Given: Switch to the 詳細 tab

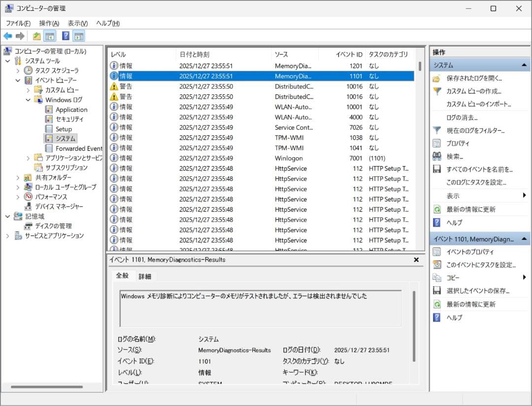Looking at the screenshot, I should 145,276.
